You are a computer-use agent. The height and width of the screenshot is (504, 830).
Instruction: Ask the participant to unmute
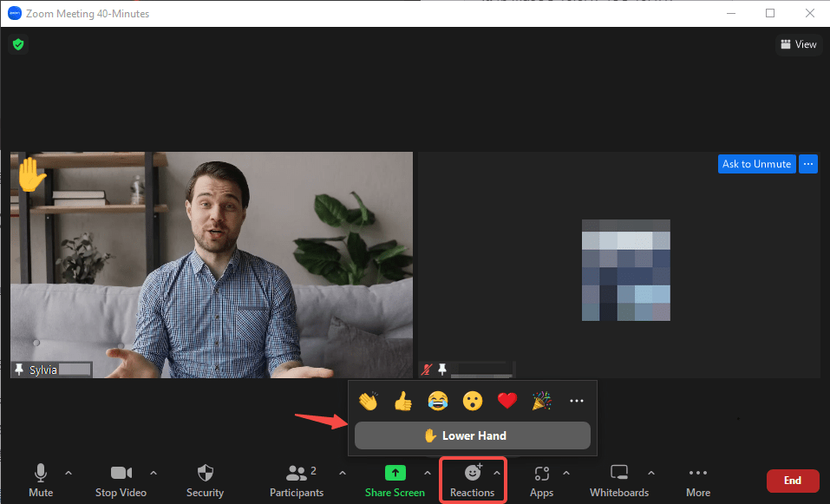tap(755, 163)
